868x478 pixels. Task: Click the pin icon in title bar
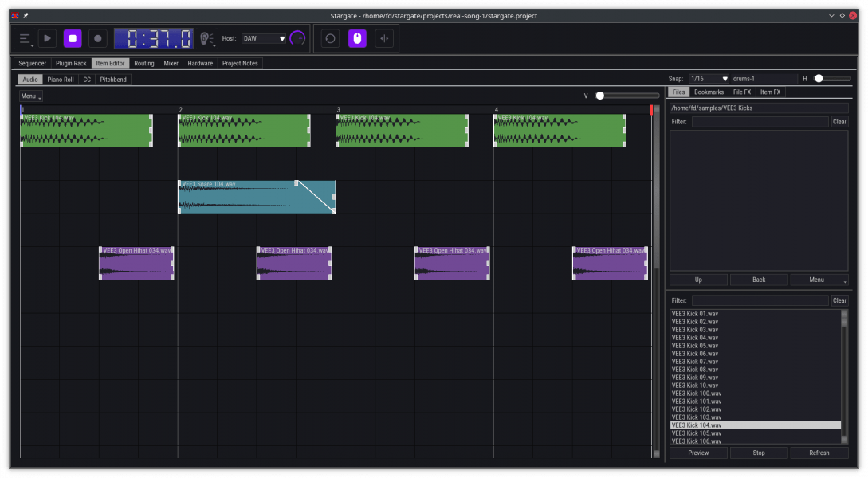pos(26,15)
